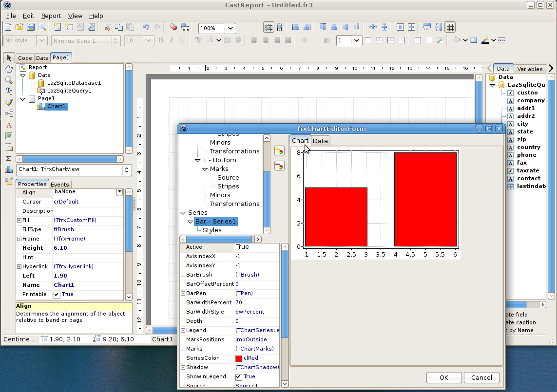Open line style icon in toolbar
Image resolution: width=557 pixels, height=392 pixels.
501,40
